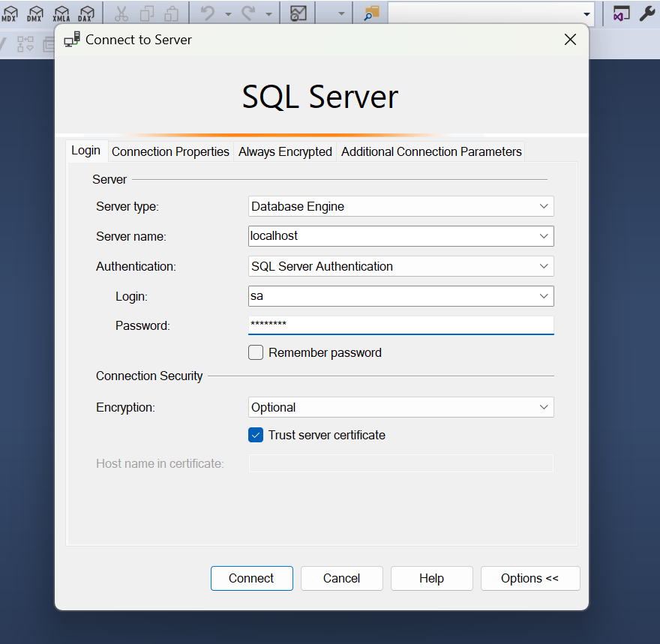The width and height of the screenshot is (660, 644).
Task: Open a new DMX query from the toolbar
Action: tap(35, 13)
